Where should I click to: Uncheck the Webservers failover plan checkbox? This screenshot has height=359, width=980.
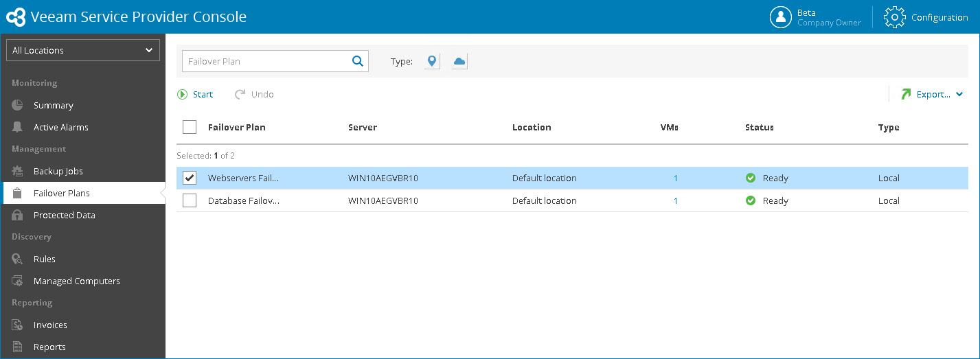tap(190, 178)
